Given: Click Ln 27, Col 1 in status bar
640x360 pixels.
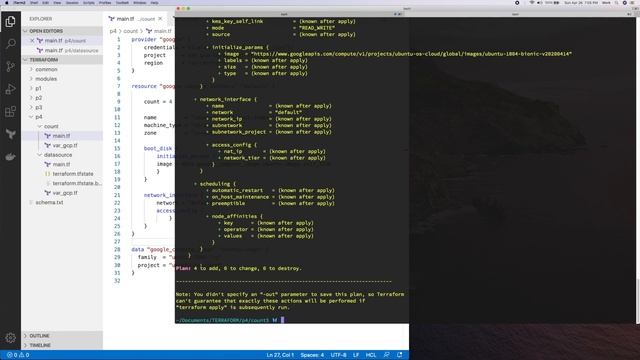Looking at the screenshot, I should [280, 355].
